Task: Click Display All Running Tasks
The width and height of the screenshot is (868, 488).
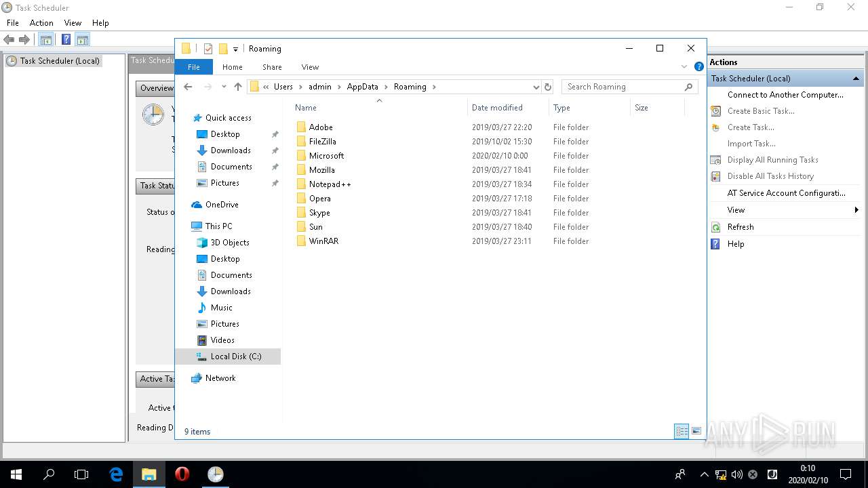Action: 773,160
